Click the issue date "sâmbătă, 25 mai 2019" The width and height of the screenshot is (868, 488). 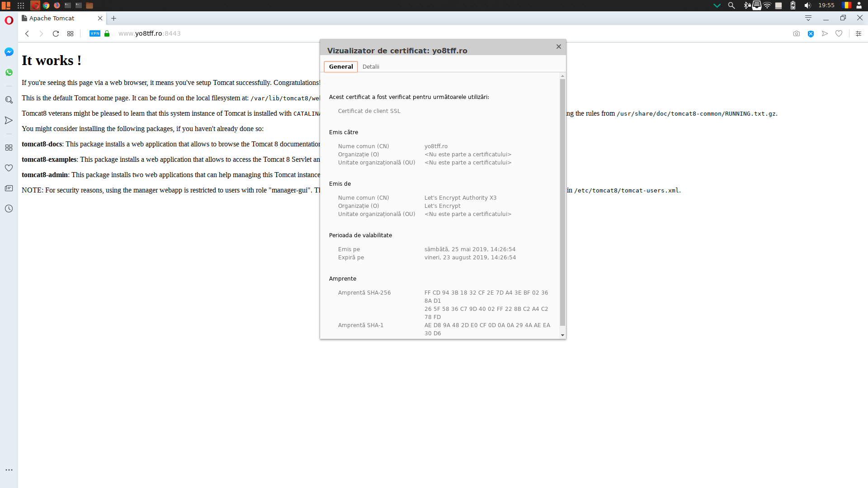tap(456, 249)
